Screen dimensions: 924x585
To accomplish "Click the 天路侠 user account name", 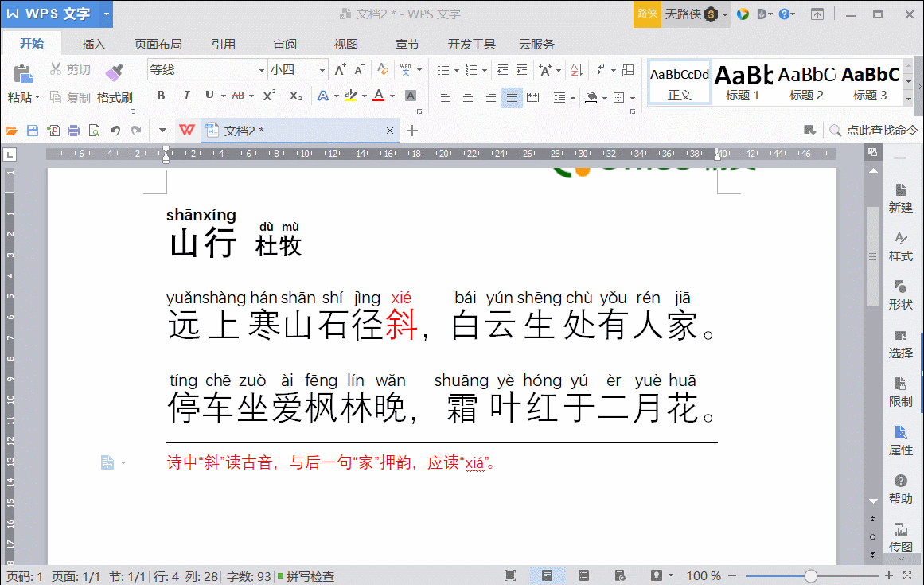I will [683, 14].
